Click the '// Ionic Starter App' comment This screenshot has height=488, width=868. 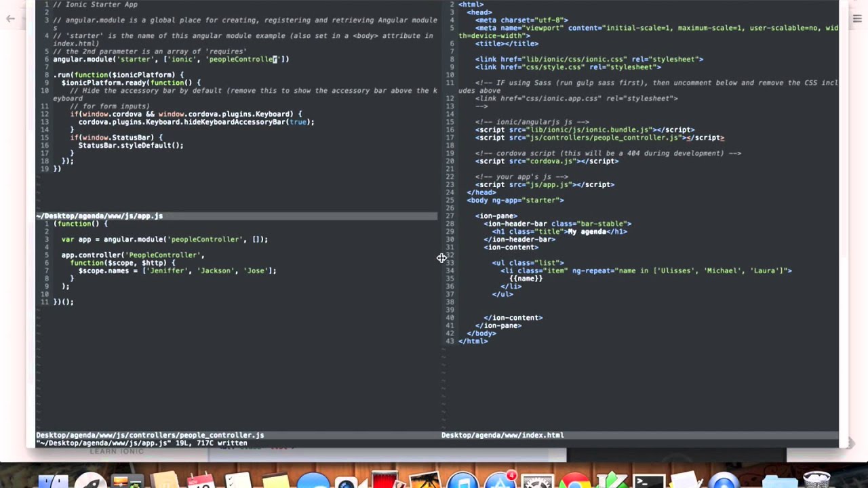click(95, 5)
